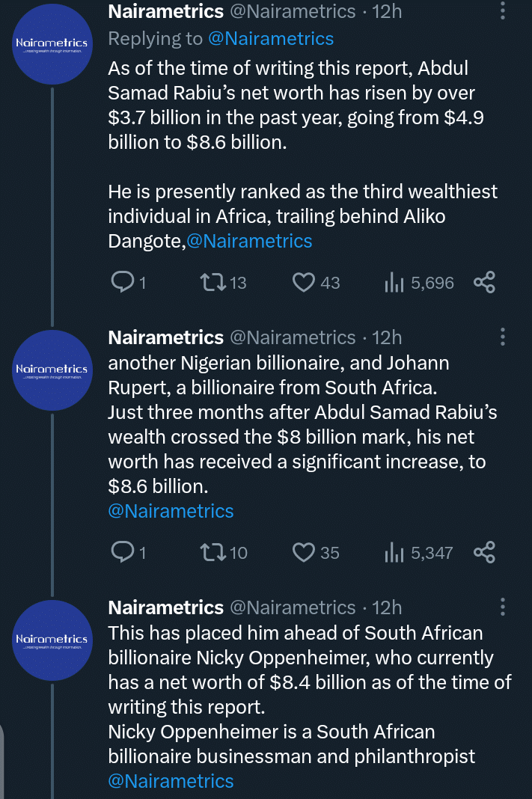View analytics of tweet with 5,347 views
Viewport: 532px width, 799px height.
click(394, 552)
